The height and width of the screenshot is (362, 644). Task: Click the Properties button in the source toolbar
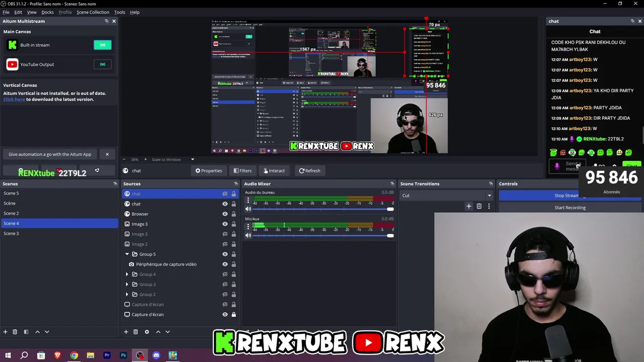(209, 170)
